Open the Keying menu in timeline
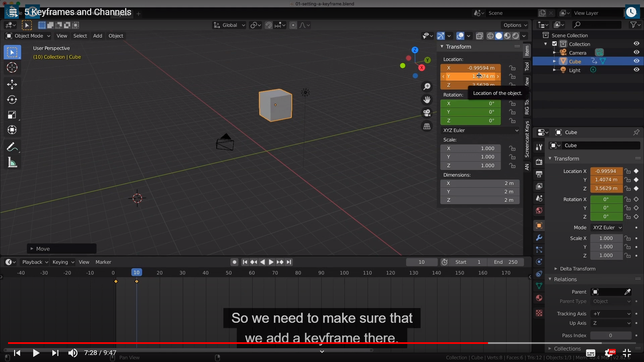 63,262
